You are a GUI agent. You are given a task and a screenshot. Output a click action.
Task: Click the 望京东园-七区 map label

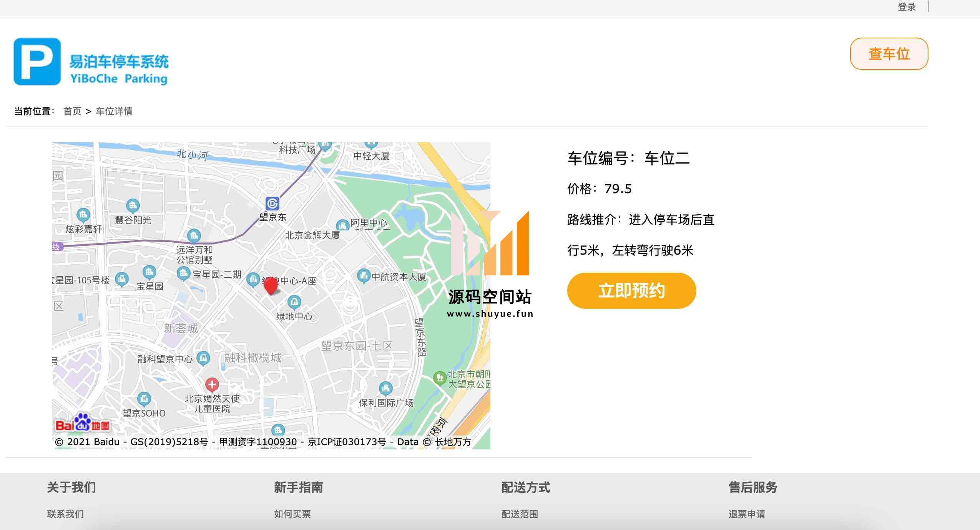[357, 346]
